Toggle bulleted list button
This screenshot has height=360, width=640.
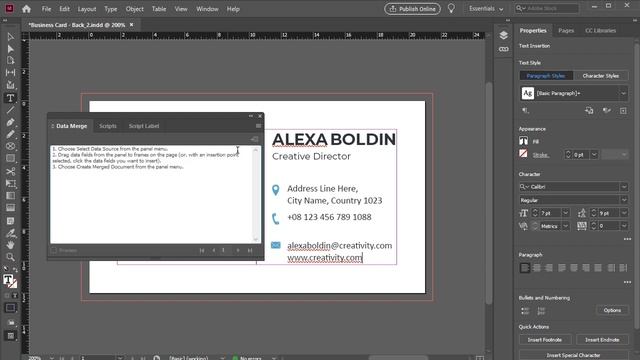coord(525,311)
